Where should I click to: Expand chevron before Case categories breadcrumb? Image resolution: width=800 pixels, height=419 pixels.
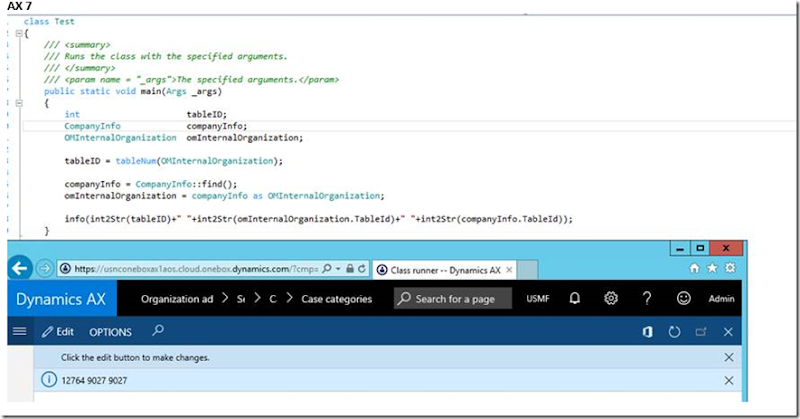click(289, 298)
